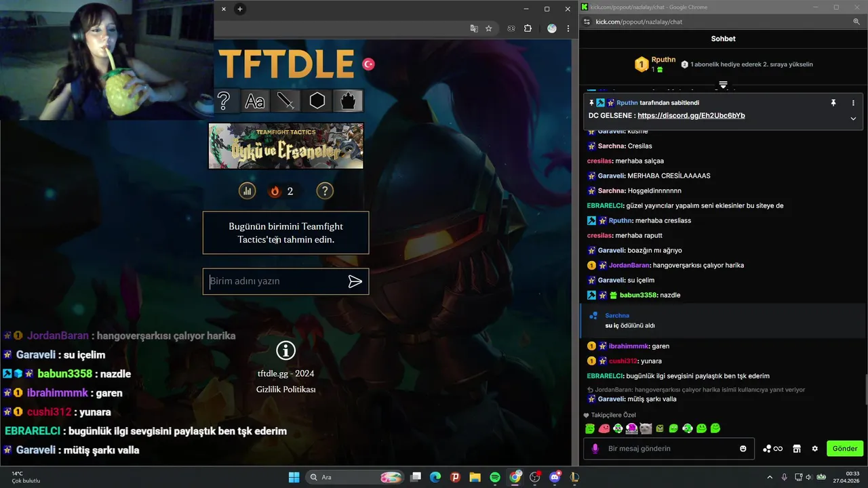Click the TFTDLE logo
The width and height of the screenshot is (868, 488).
coord(287,64)
